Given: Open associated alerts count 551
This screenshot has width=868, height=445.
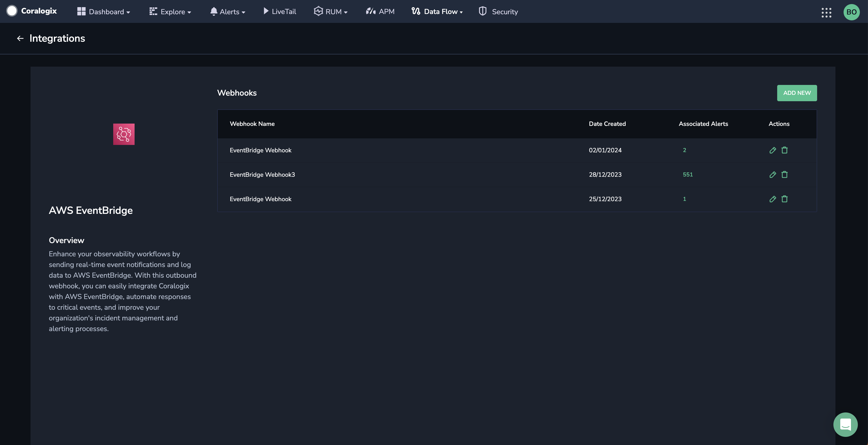Looking at the screenshot, I should click(x=688, y=174).
